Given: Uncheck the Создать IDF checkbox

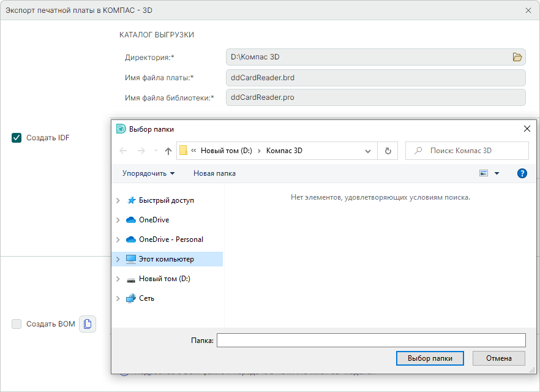Looking at the screenshot, I should pyautogui.click(x=17, y=138).
